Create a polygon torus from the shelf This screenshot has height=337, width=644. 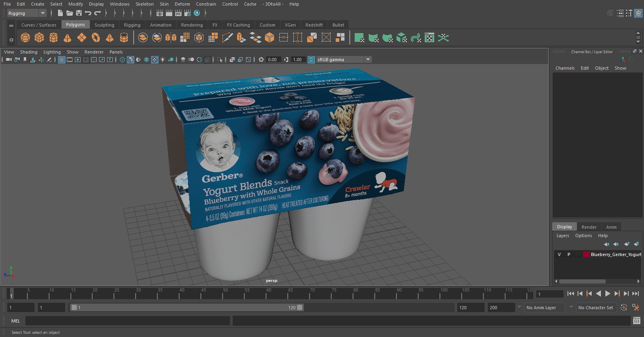coord(96,38)
